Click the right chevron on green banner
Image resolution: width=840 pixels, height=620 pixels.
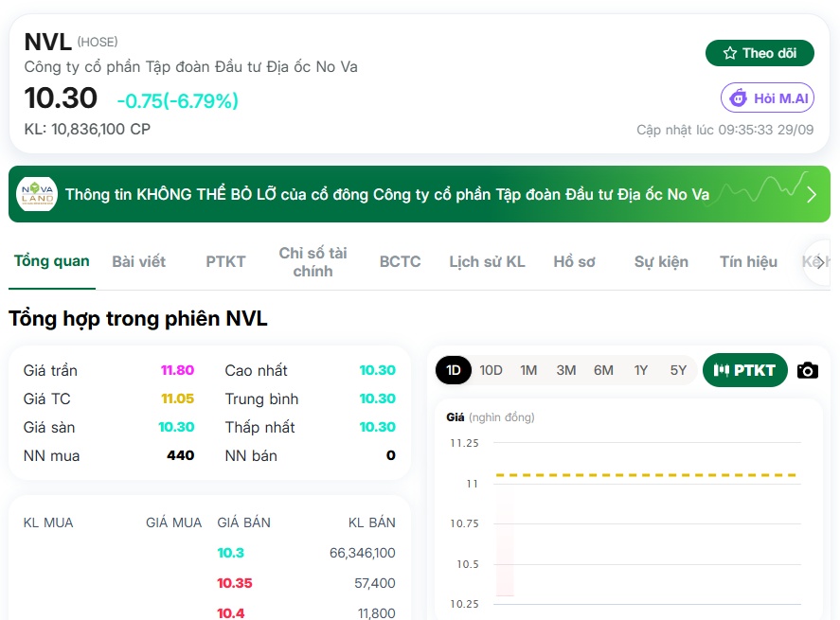(812, 194)
